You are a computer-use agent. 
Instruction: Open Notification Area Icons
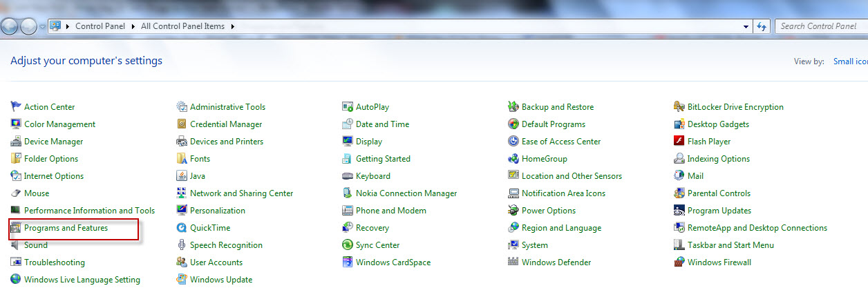tap(563, 193)
